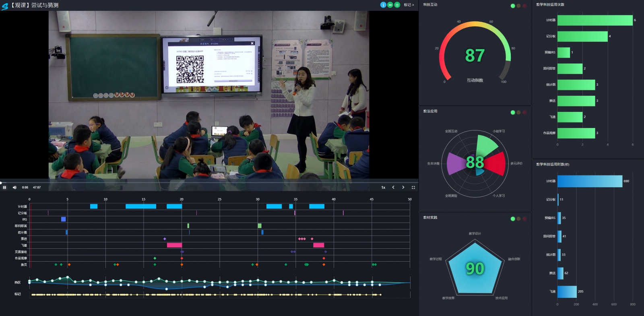Click the green square icon beside 标记

(x=397, y=5)
